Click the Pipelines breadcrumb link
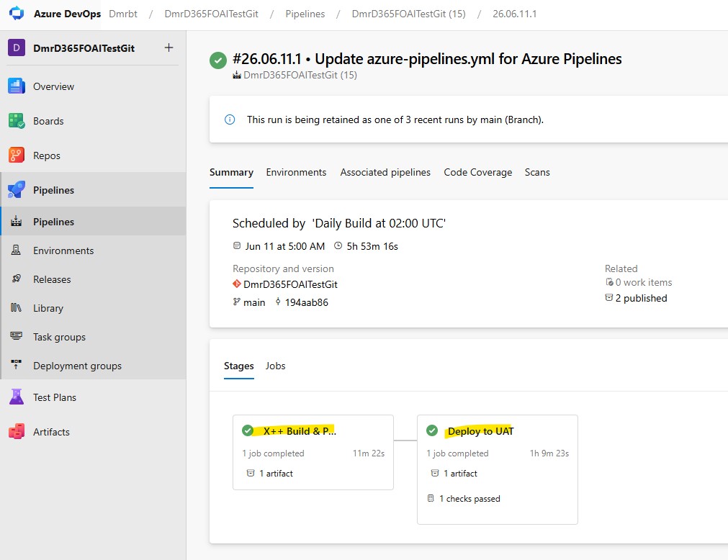The image size is (728, 560). (x=305, y=14)
